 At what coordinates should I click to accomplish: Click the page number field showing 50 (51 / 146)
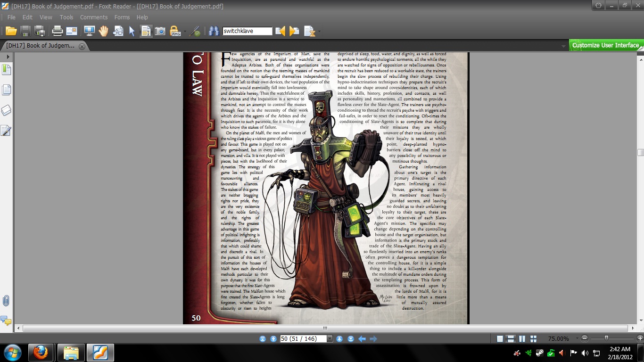[x=304, y=338]
